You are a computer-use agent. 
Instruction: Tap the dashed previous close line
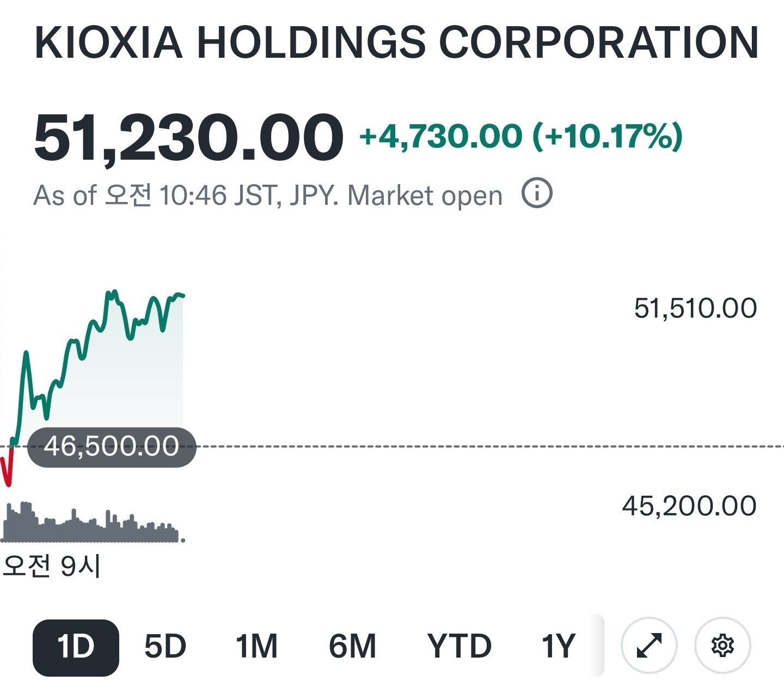click(x=490, y=447)
